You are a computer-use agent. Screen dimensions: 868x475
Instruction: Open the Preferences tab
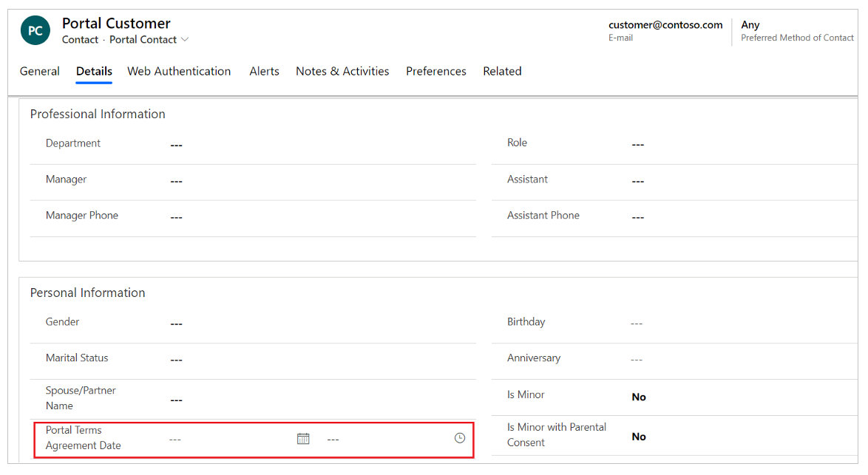(x=436, y=72)
